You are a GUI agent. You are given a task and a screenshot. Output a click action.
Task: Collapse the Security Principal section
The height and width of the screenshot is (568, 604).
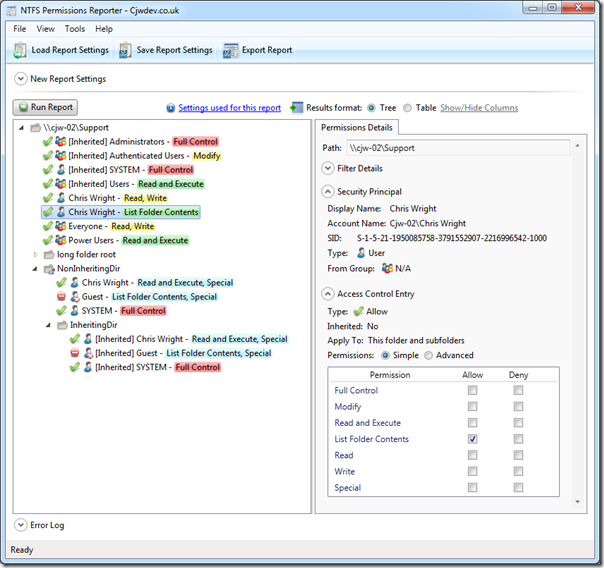327,192
